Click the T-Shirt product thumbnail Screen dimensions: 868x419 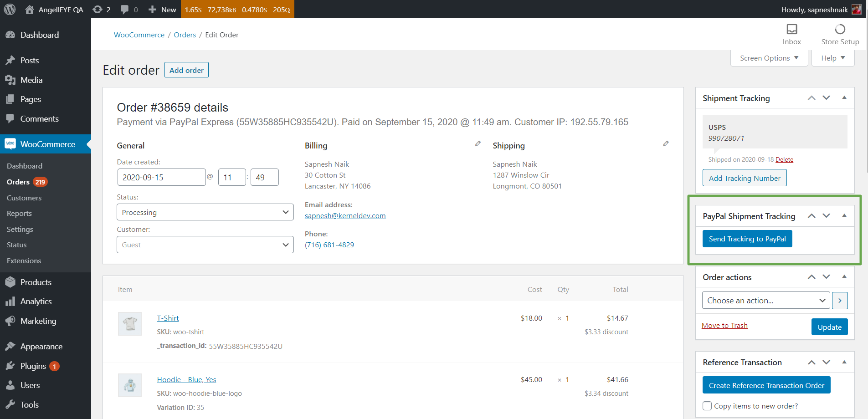pyautogui.click(x=130, y=324)
